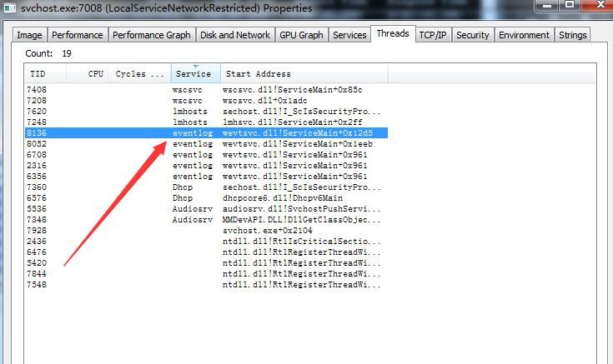
Task: Sort threads by TID column header
Action: point(46,74)
